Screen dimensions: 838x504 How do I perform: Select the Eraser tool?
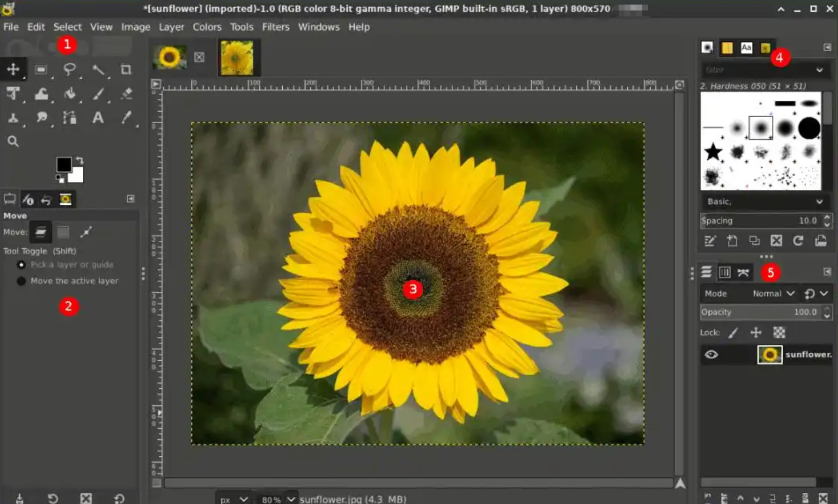[126, 94]
